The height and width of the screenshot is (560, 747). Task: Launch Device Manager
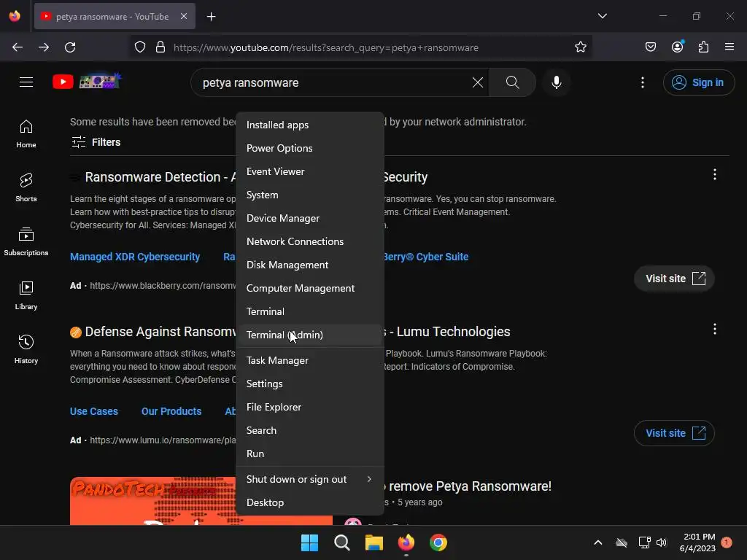click(x=309, y=218)
